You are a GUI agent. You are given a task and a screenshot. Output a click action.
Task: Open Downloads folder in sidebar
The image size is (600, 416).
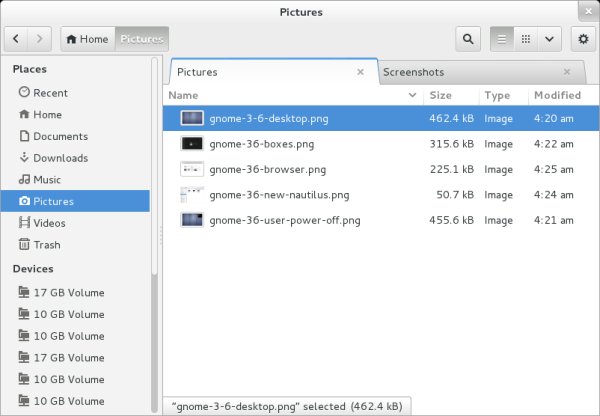tap(60, 158)
